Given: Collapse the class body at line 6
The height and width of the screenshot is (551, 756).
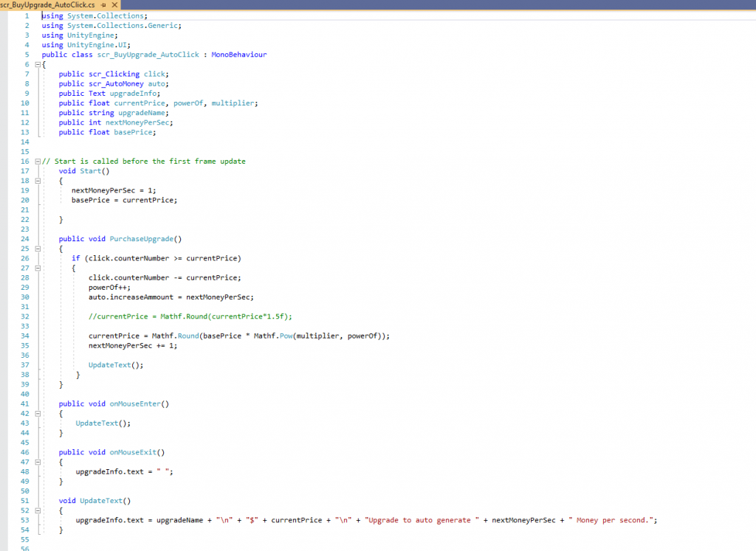Looking at the screenshot, I should (37, 64).
